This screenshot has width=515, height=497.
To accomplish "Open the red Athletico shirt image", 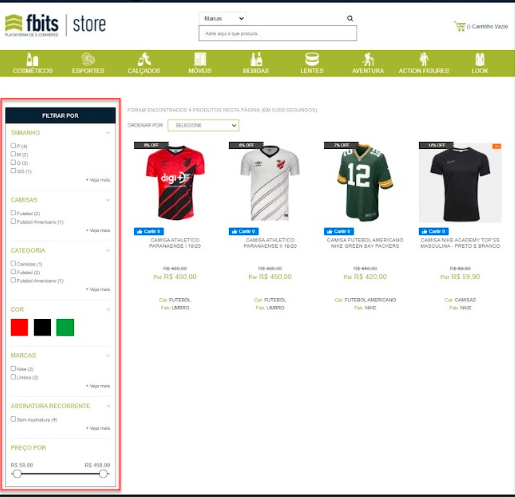I will click(x=175, y=183).
